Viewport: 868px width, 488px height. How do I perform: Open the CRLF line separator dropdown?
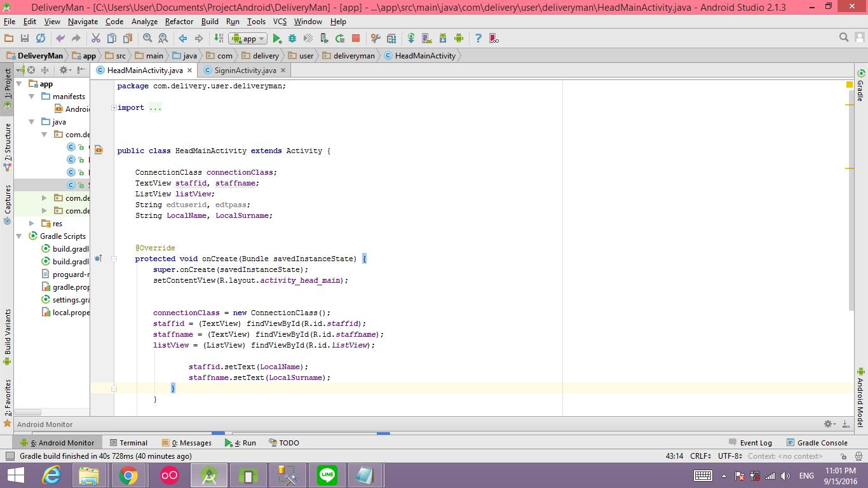pyautogui.click(x=700, y=456)
